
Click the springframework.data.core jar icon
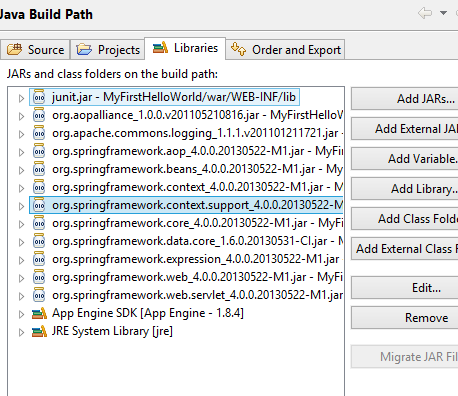39,241
